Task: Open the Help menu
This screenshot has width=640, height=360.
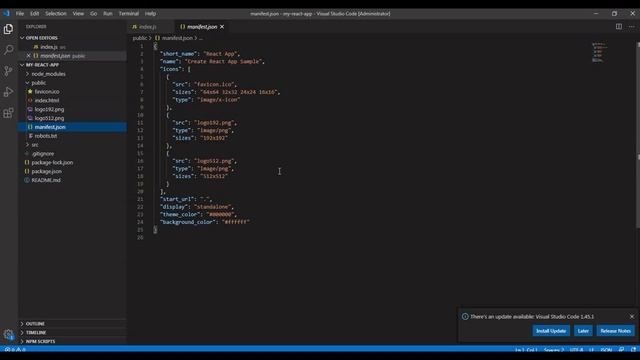Action: (x=150, y=13)
